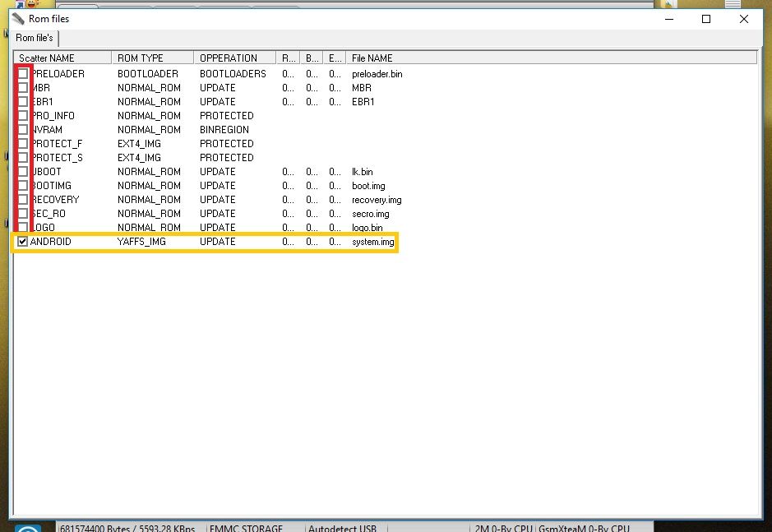Click the preloader.bin file entry
The image size is (772, 532).
click(x=377, y=74)
